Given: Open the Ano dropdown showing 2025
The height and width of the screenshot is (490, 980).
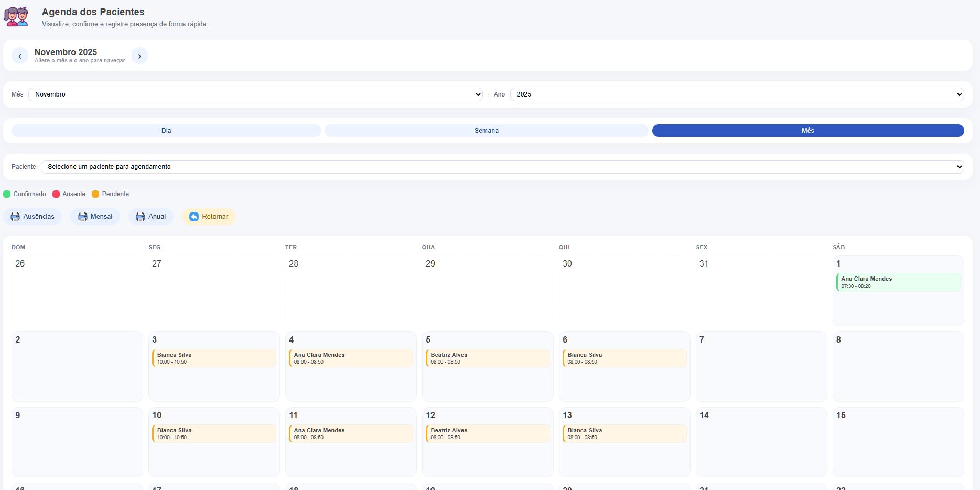Looking at the screenshot, I should pos(736,94).
